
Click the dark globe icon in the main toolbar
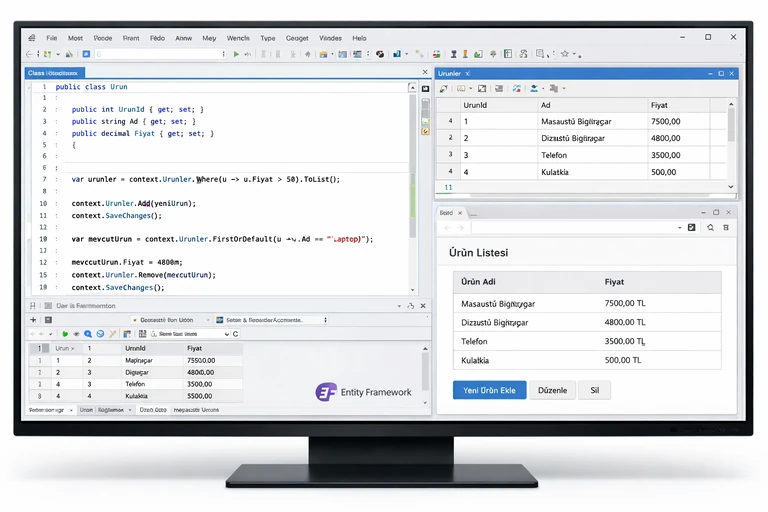380,54
